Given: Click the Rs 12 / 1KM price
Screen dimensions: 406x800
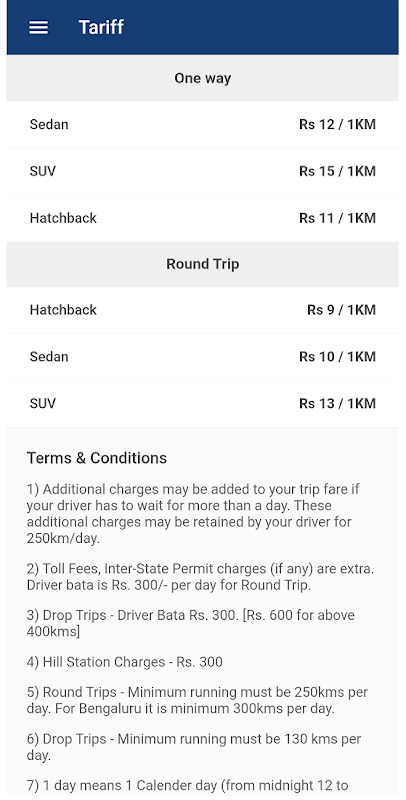Looking at the screenshot, I should point(337,124).
